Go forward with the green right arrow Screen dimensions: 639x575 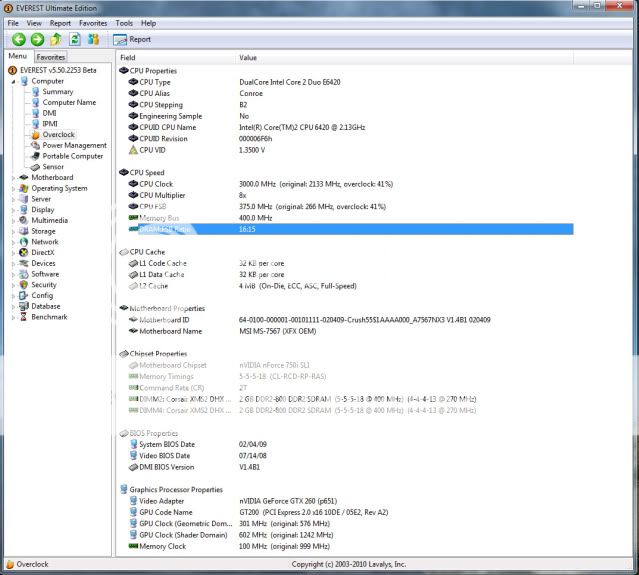[37, 40]
